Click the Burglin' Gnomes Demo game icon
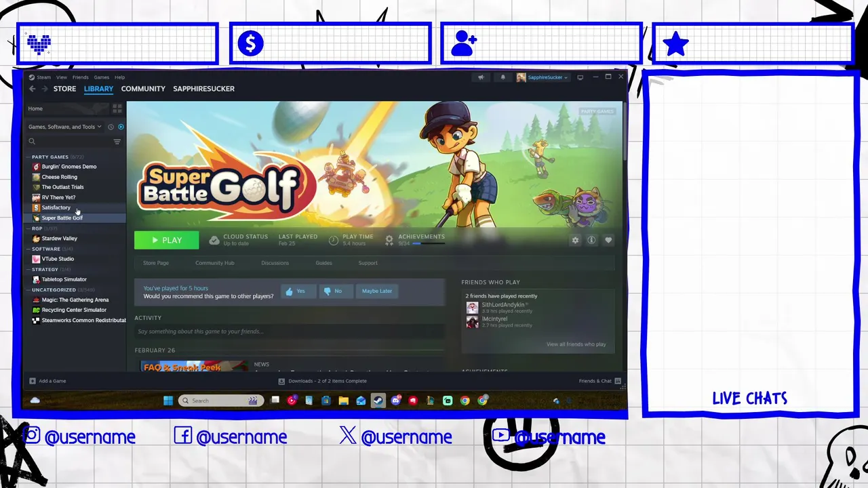 pyautogui.click(x=36, y=167)
